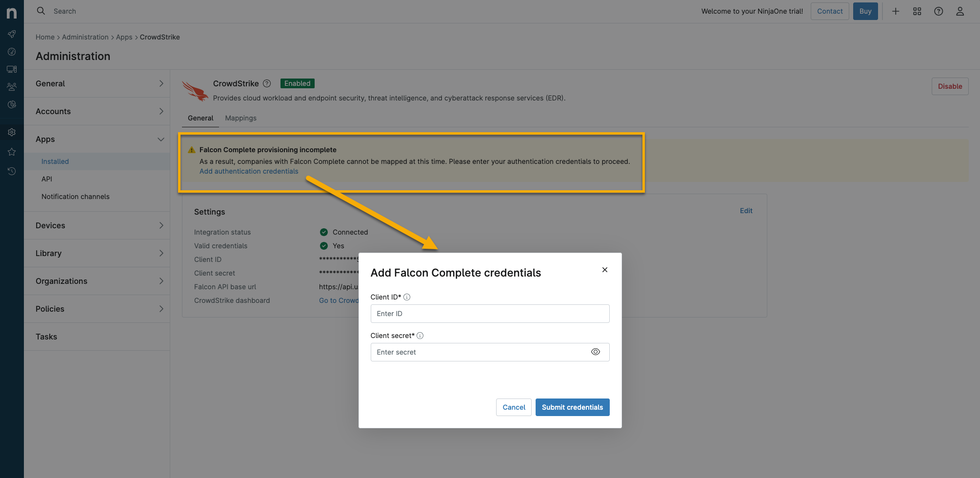This screenshot has height=478, width=980.
Task: Click the Connected integration status text
Action: click(350, 232)
